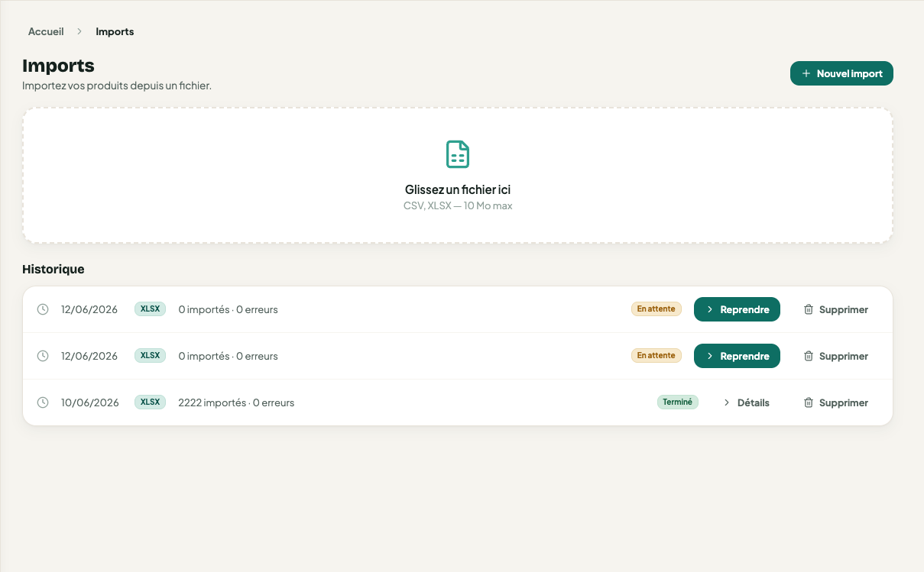Go back to the Accueil breadcrumb
Image resolution: width=924 pixels, height=572 pixels.
click(x=46, y=31)
